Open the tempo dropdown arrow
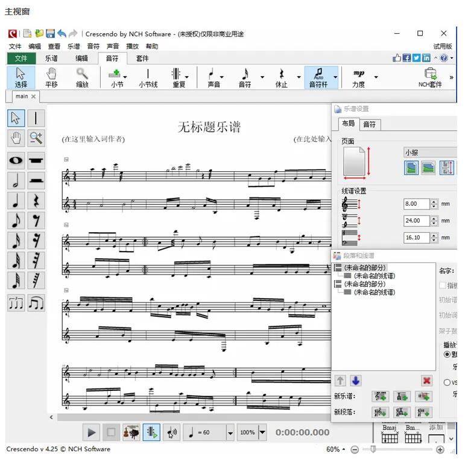This screenshot has height=476, width=471. [230, 433]
